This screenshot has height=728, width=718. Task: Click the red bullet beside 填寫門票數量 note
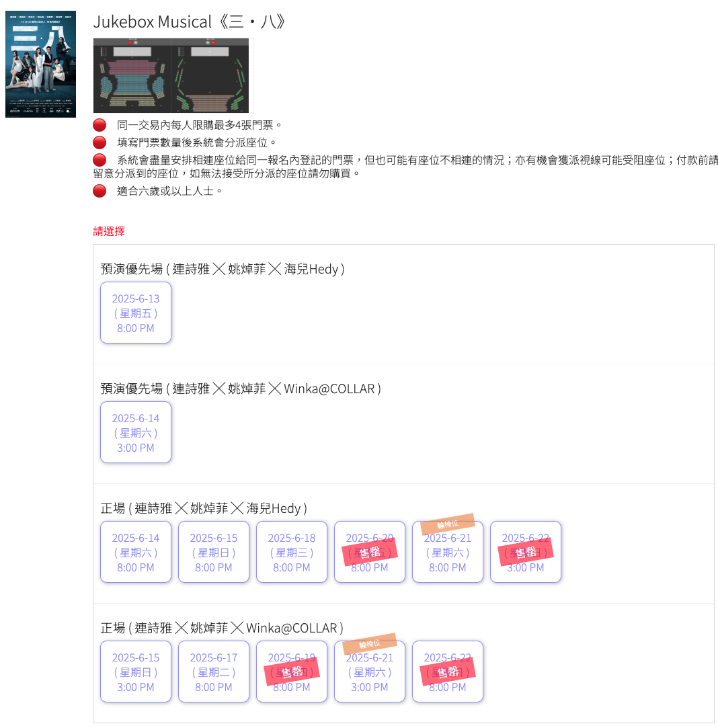(x=99, y=143)
